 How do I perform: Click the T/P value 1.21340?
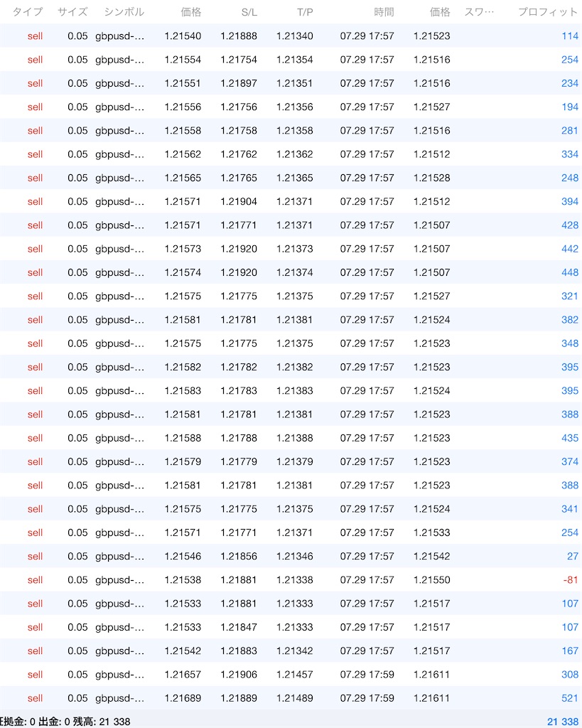pyautogui.click(x=295, y=36)
